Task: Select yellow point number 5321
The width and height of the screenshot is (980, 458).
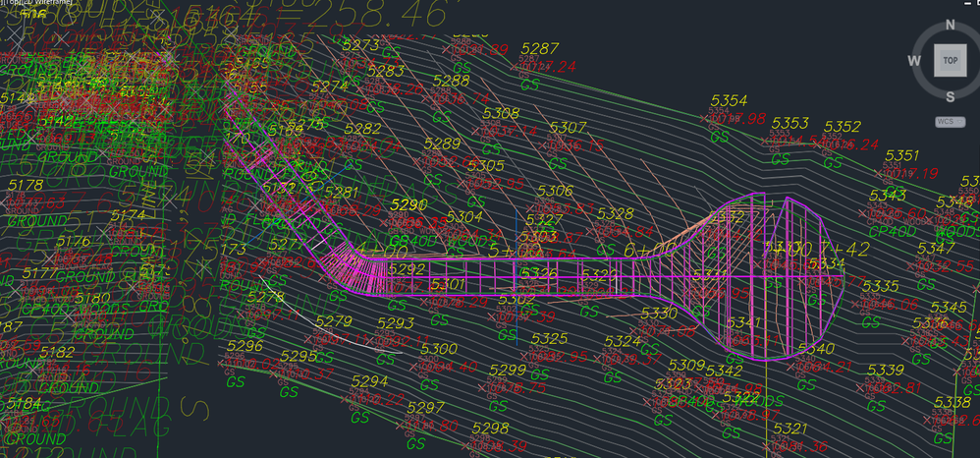Action: 791,429
